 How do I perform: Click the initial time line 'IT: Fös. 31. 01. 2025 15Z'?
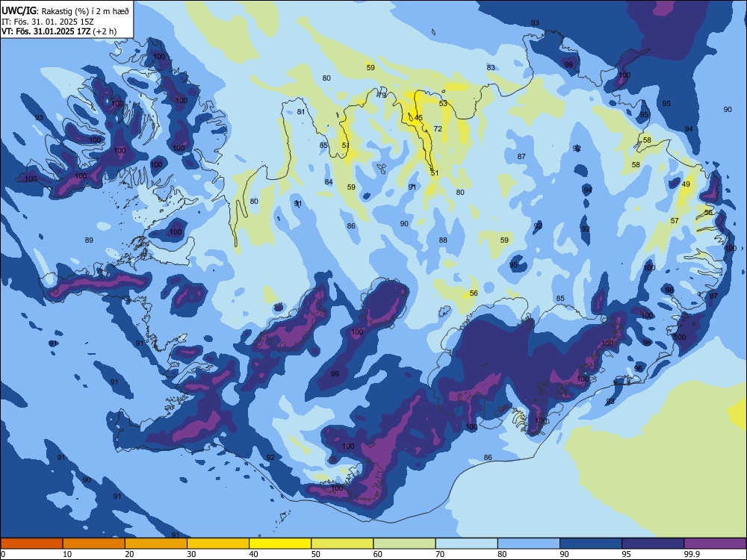point(48,22)
